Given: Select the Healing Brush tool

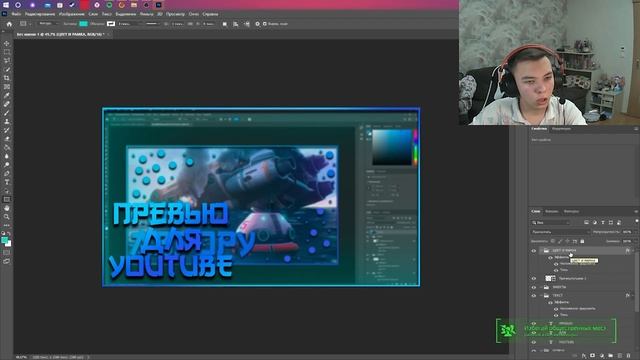Looking at the screenshot, I should (x=7, y=104).
